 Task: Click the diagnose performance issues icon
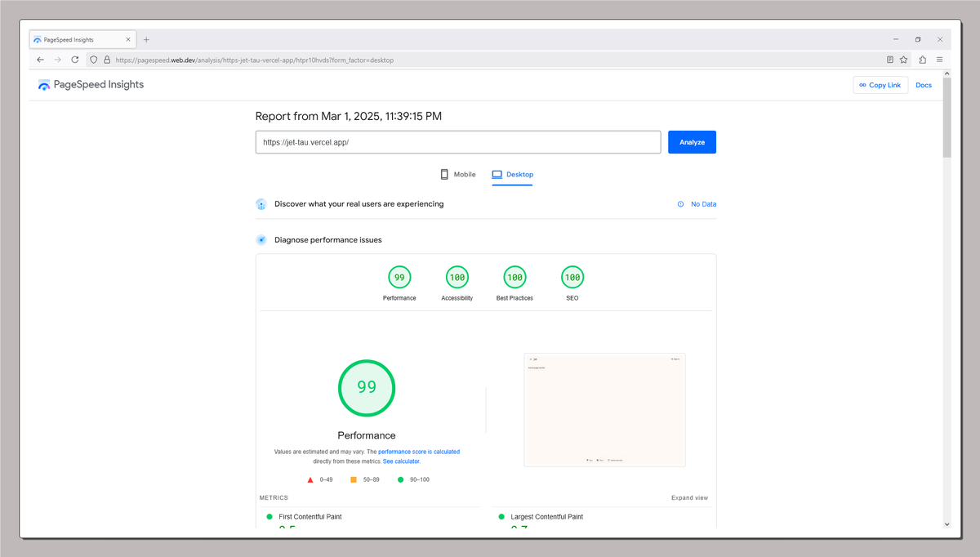tap(261, 240)
